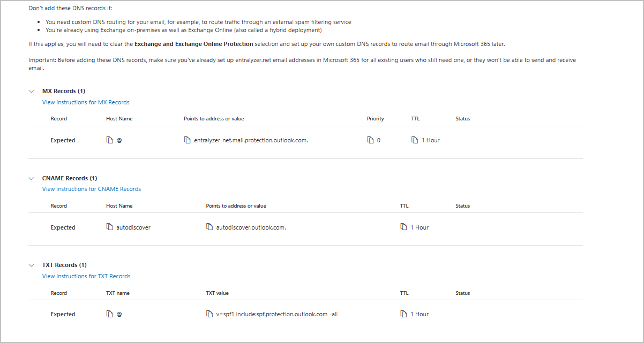Select the Expected MX record row
Image resolution: width=644 pixels, height=343 pixels.
pyautogui.click(x=63, y=140)
